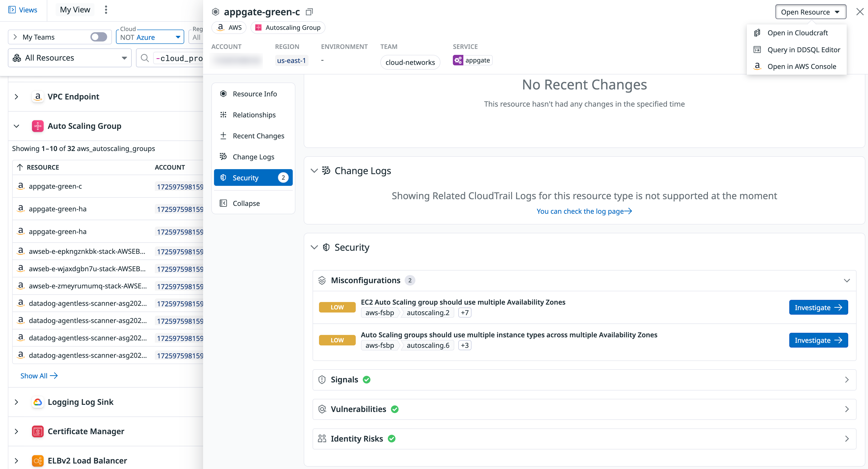Open the Views panel icon
Viewport: 868px width, 469px height.
[x=12, y=10]
